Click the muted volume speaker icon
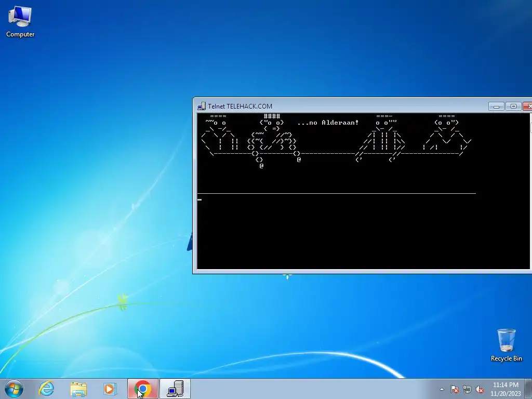The image size is (532, 399). pos(480,389)
